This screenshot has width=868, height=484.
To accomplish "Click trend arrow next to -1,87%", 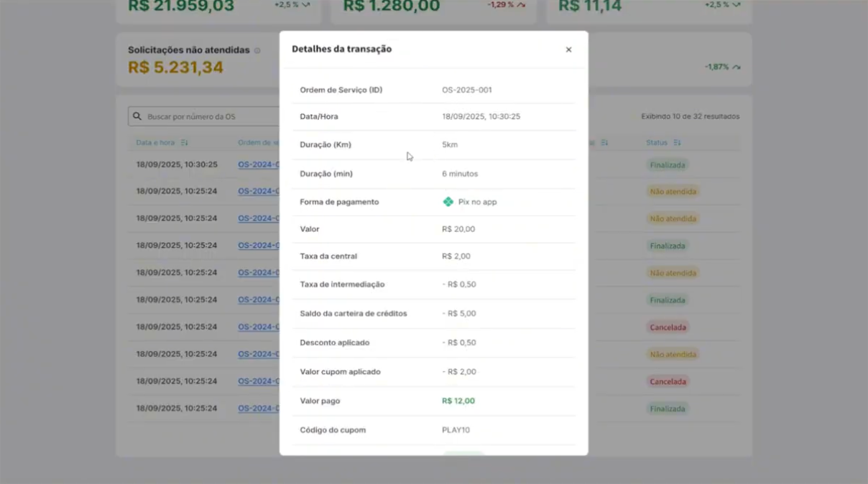I will click(736, 67).
